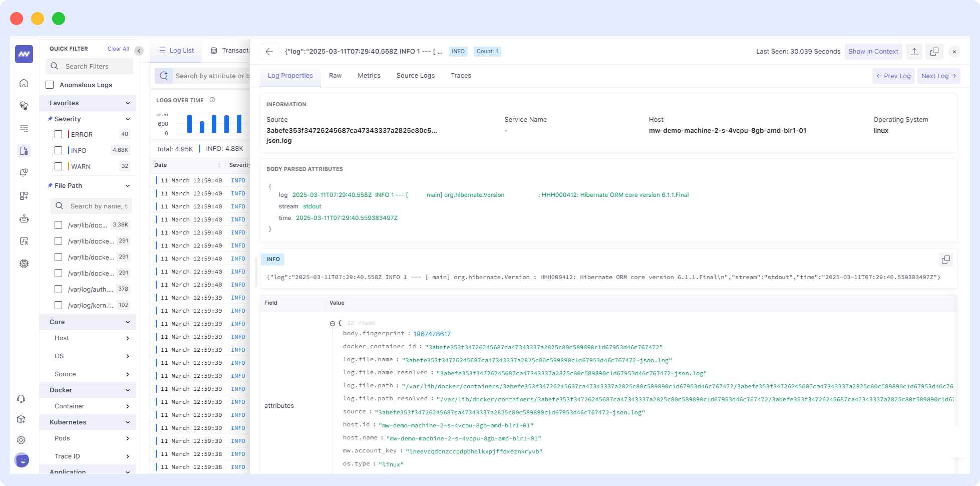Switch to the Raw tab

point(335,76)
